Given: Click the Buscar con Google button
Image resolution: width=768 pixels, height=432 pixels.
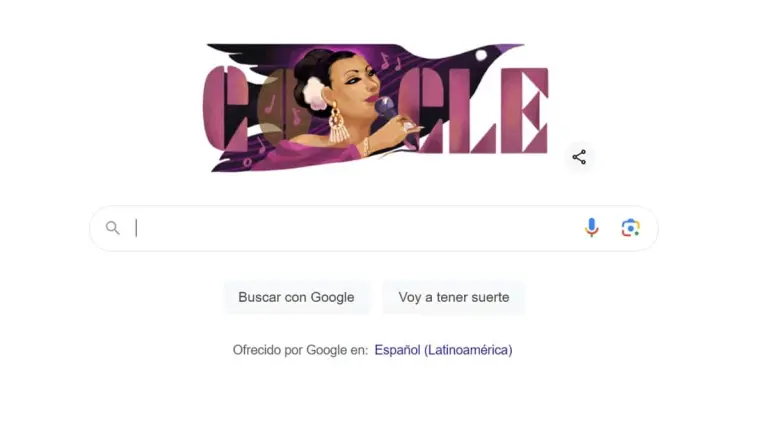Looking at the screenshot, I should point(296,297).
